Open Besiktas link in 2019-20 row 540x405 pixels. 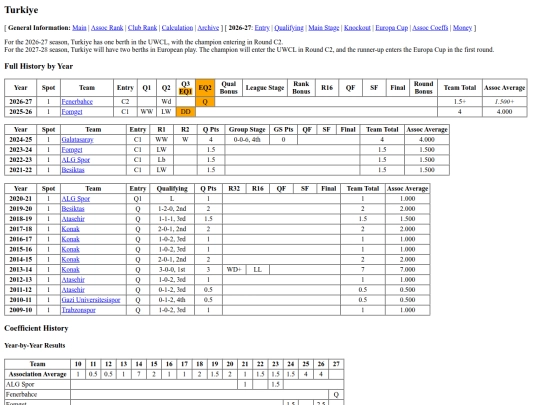(x=73, y=209)
